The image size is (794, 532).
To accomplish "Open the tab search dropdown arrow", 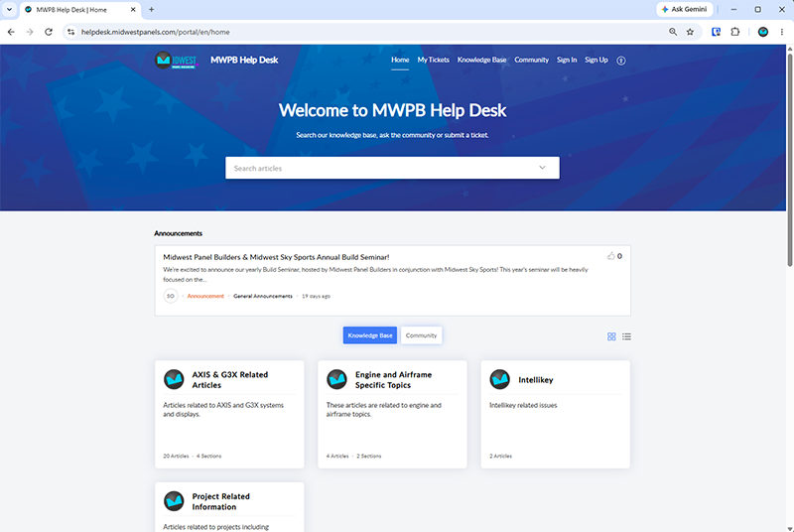I will [9, 10].
